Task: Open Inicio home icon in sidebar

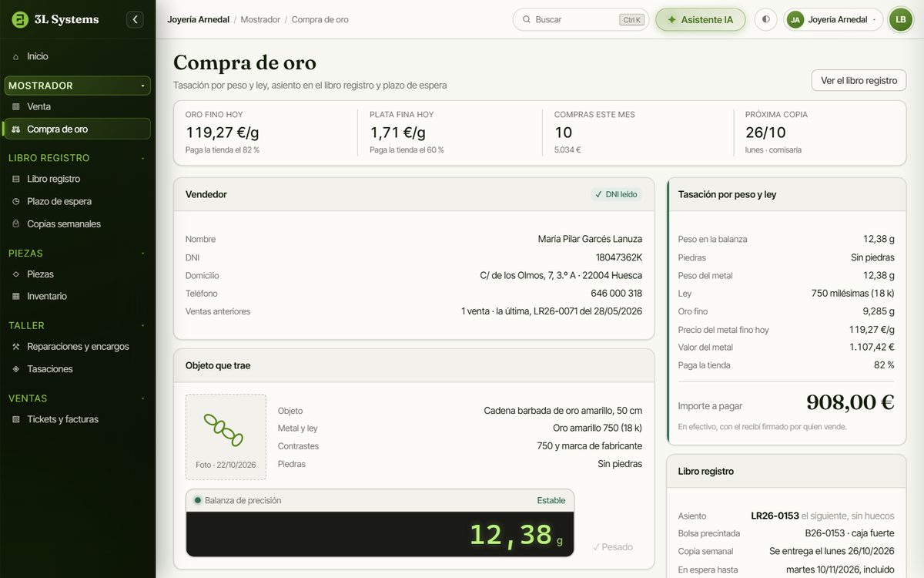Action: tap(16, 56)
